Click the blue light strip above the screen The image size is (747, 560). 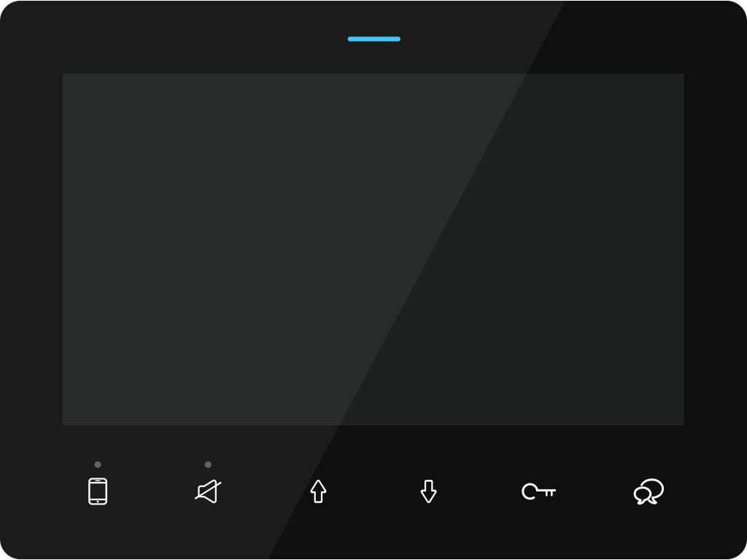pyautogui.click(x=374, y=39)
